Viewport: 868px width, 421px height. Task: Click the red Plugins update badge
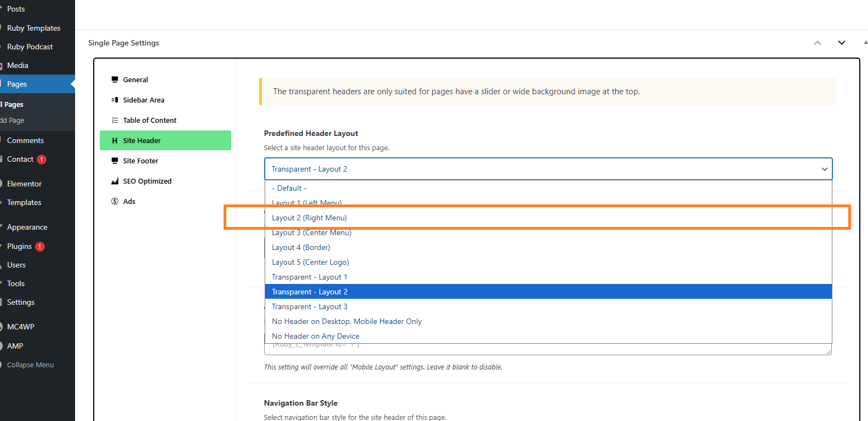click(x=40, y=247)
